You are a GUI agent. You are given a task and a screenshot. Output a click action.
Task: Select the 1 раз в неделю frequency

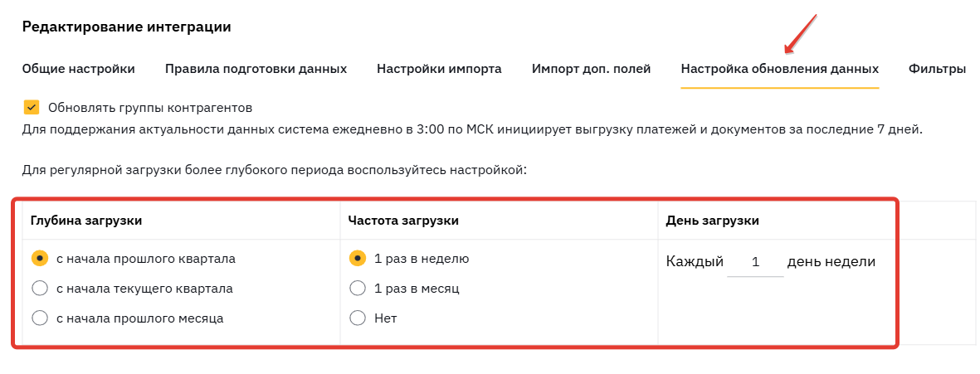pyautogui.click(x=358, y=258)
